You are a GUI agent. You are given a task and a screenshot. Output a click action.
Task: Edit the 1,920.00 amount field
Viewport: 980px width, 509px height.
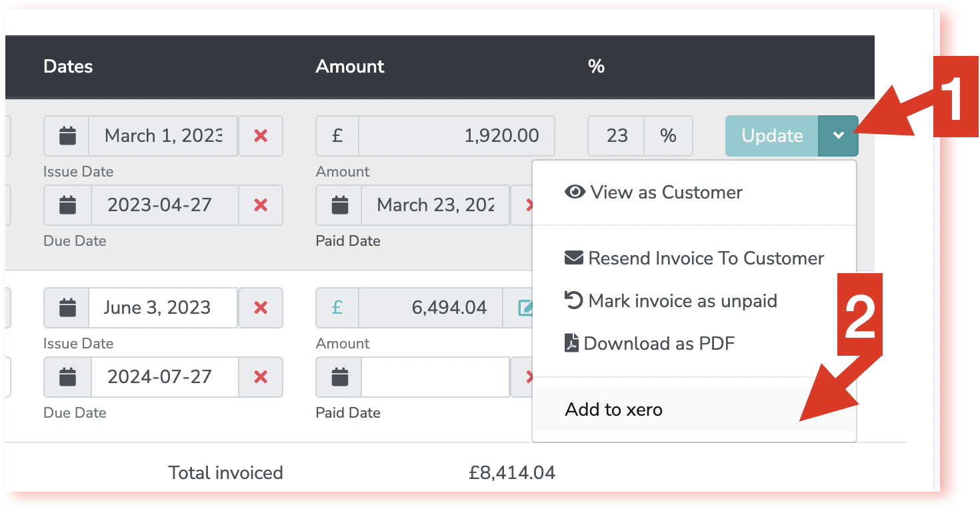pyautogui.click(x=457, y=136)
